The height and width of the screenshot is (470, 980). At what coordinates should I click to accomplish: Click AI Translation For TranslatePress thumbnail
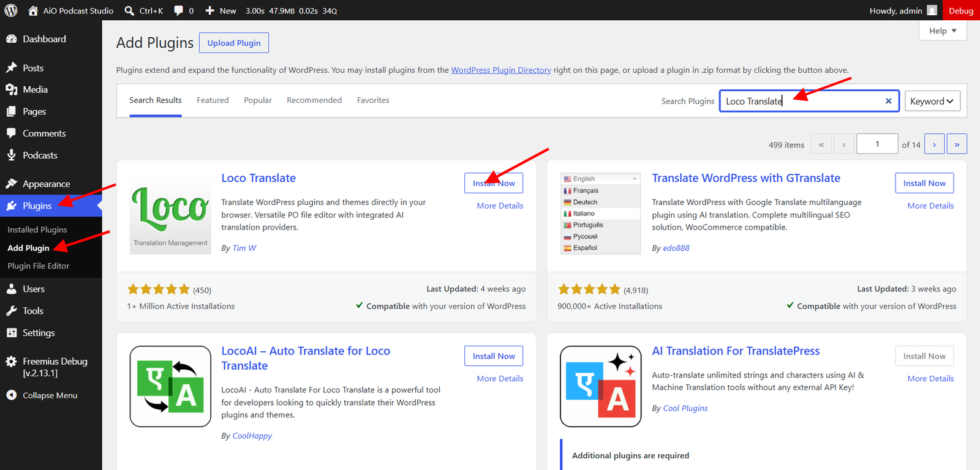point(601,386)
